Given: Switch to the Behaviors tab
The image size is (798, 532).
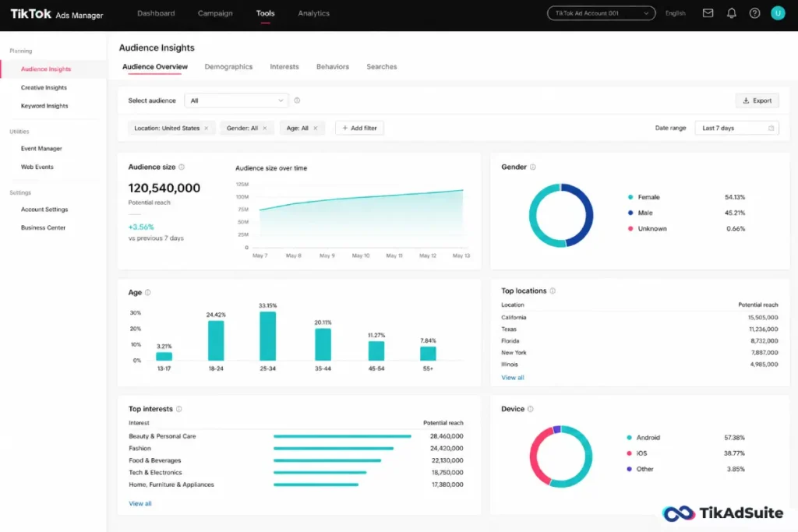Looking at the screenshot, I should click(x=332, y=67).
